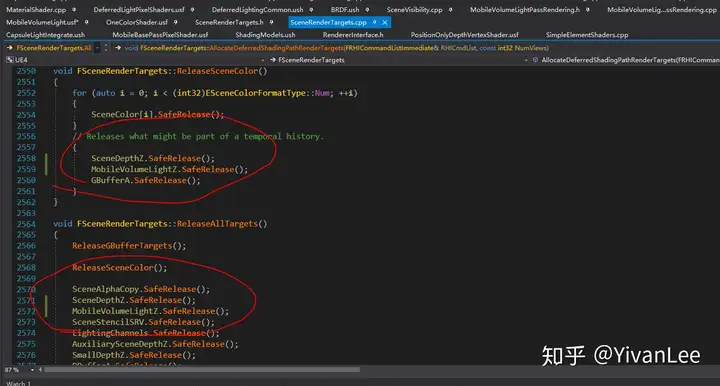The width and height of the screenshot is (720, 386).
Task: Pin the MobileVolumeLightPassRendering.h tab
Action: 588,10
